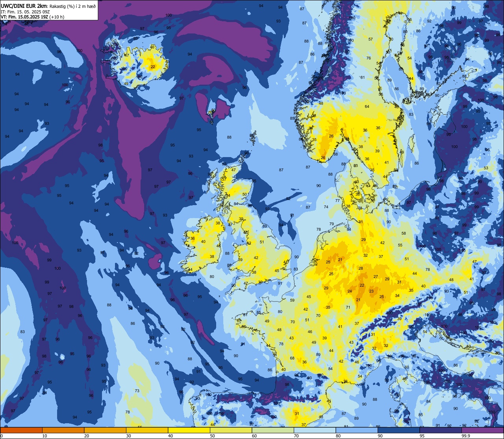The image size is (504, 439).
Task: Click the pale blue 70–80 legend swatch
Action: (x=315, y=430)
